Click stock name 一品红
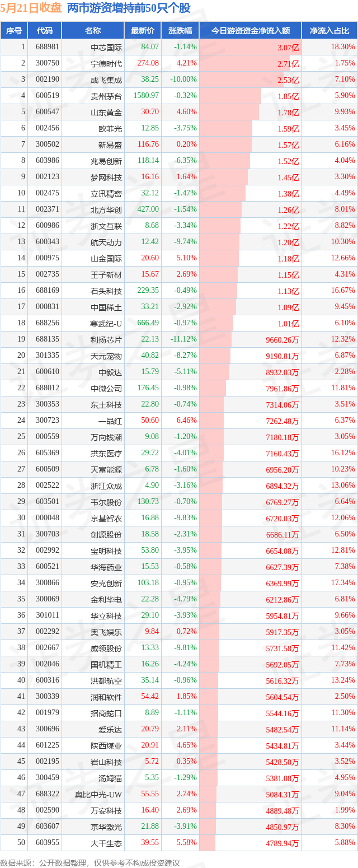This screenshot has height=868, width=358. click(110, 421)
